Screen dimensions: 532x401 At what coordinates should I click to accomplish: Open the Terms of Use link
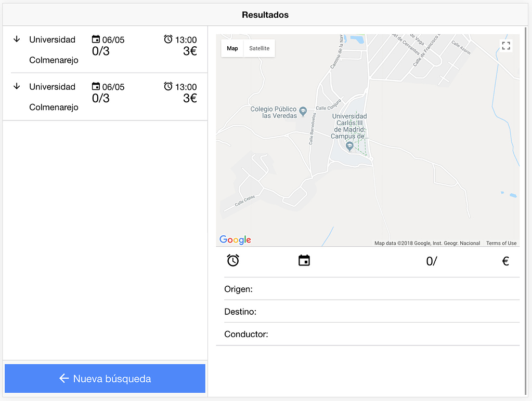501,243
